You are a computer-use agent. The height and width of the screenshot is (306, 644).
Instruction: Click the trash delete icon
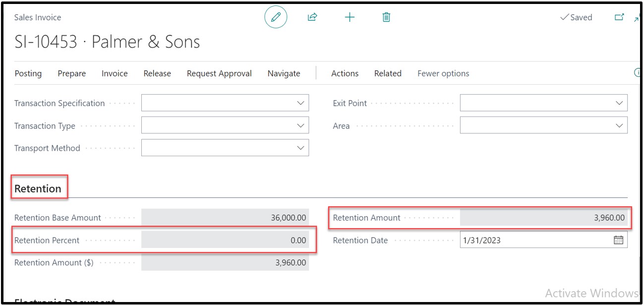coord(386,17)
